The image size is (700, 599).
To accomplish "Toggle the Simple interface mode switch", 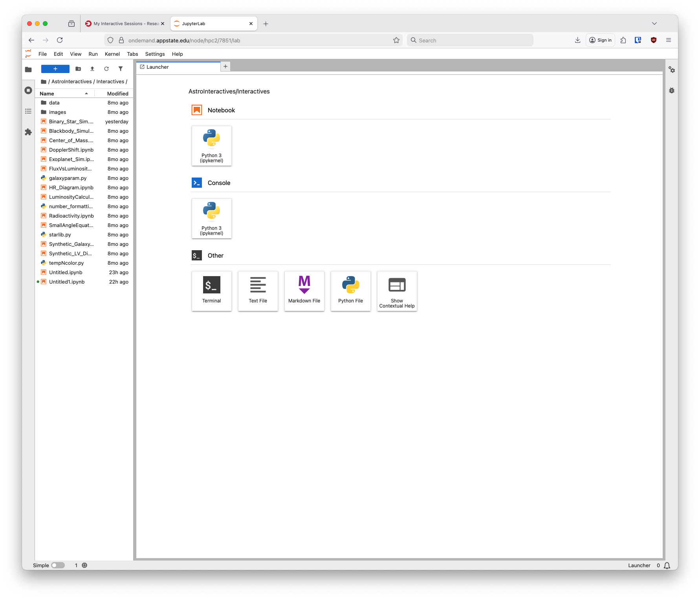I will click(x=58, y=565).
